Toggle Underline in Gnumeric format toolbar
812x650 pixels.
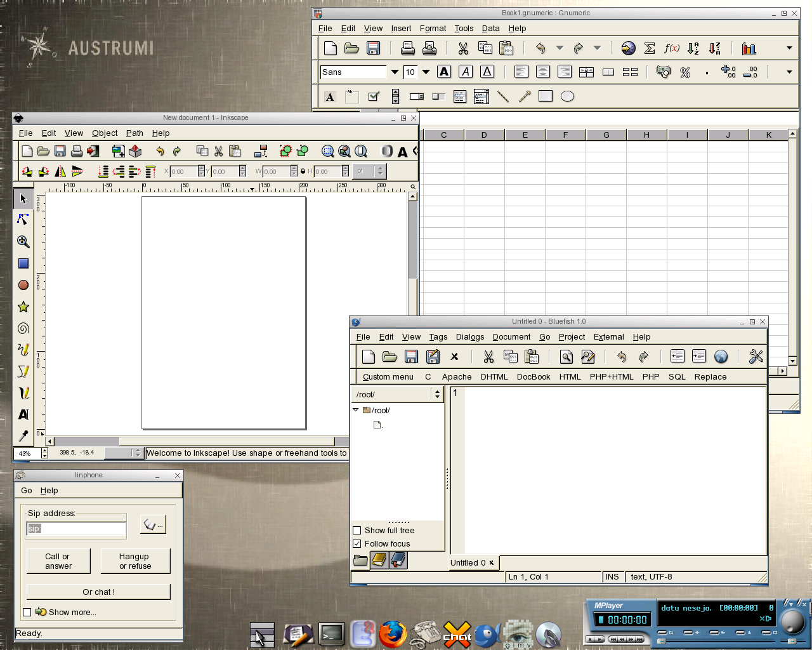pos(487,72)
